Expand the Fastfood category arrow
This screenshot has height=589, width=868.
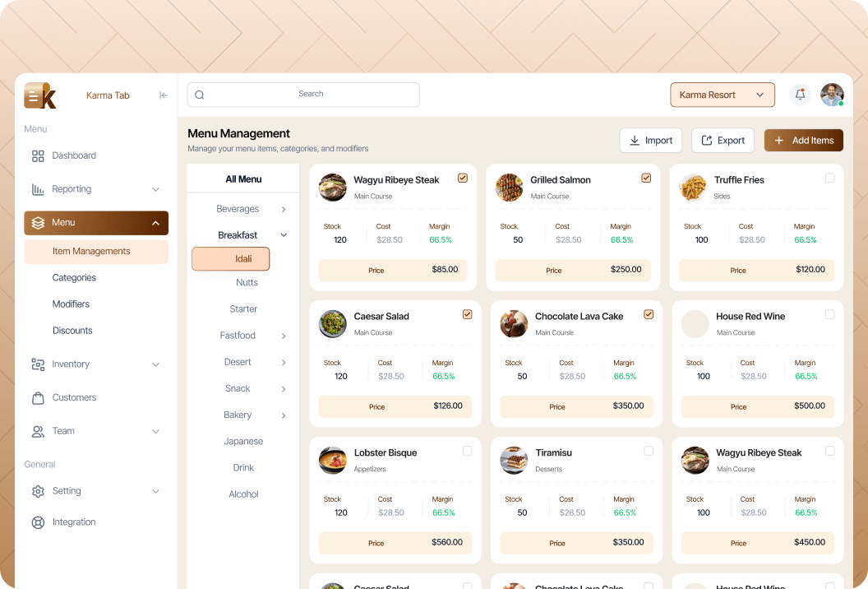(x=284, y=336)
